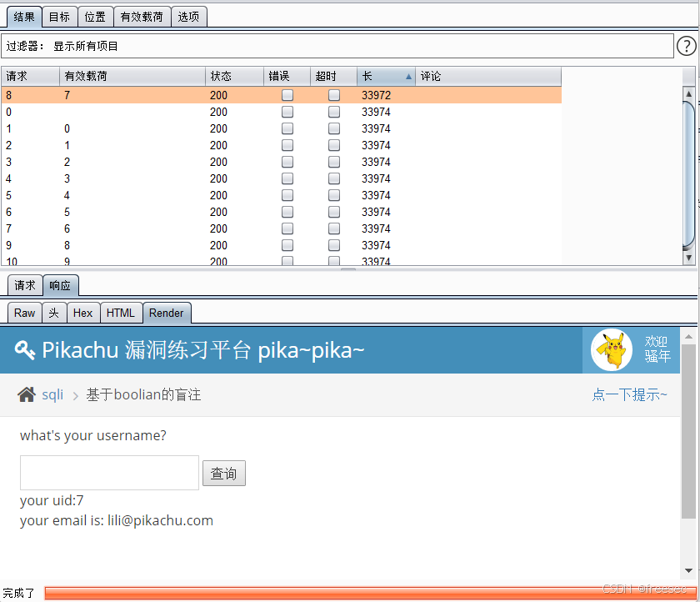Select request 7 row with payload 6
The image size is (700, 602).
tap(282, 228)
